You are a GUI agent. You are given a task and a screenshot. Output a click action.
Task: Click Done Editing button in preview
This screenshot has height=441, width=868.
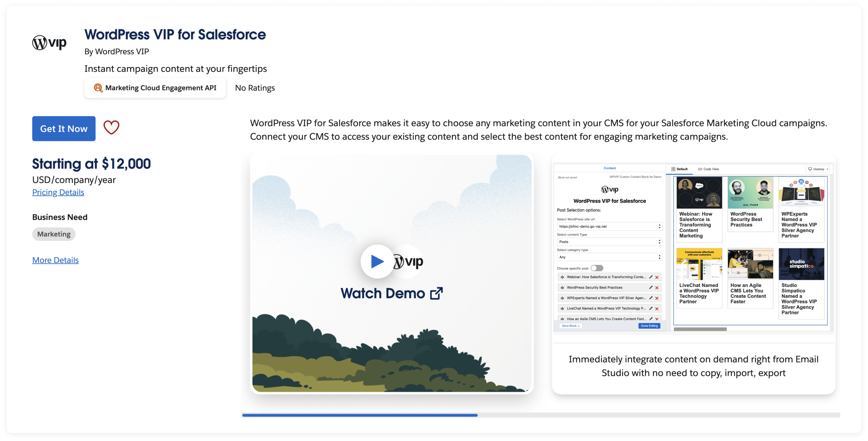pyautogui.click(x=649, y=326)
